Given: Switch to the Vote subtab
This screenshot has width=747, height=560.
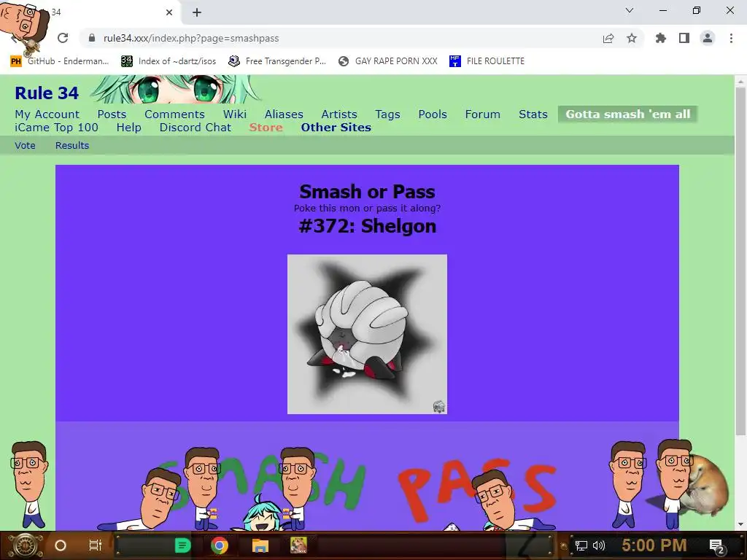Looking at the screenshot, I should tap(26, 146).
